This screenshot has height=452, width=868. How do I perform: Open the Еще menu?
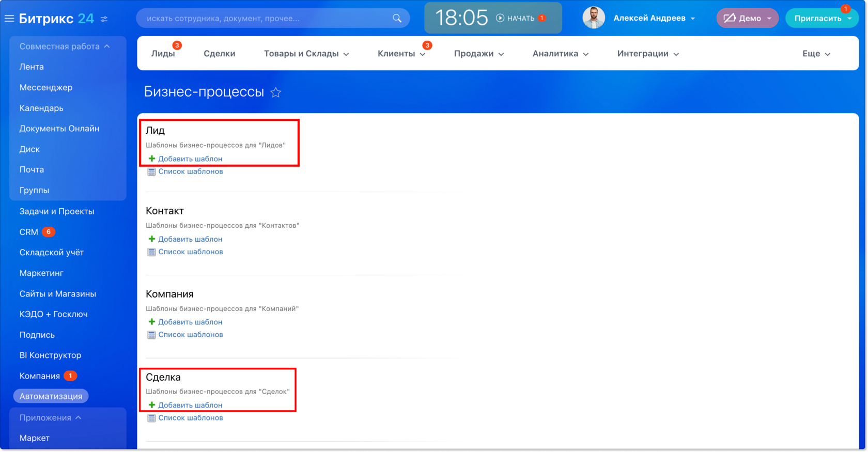click(816, 54)
